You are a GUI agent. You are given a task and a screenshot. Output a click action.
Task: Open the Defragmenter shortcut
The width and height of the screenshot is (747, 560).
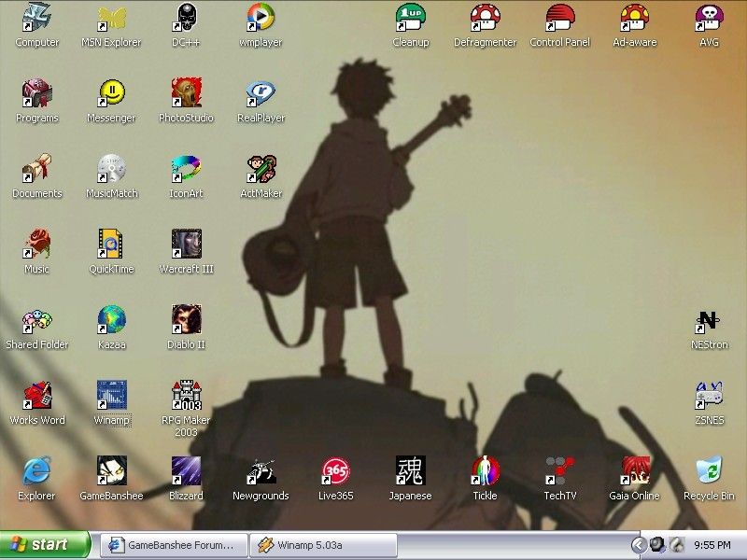click(x=485, y=18)
